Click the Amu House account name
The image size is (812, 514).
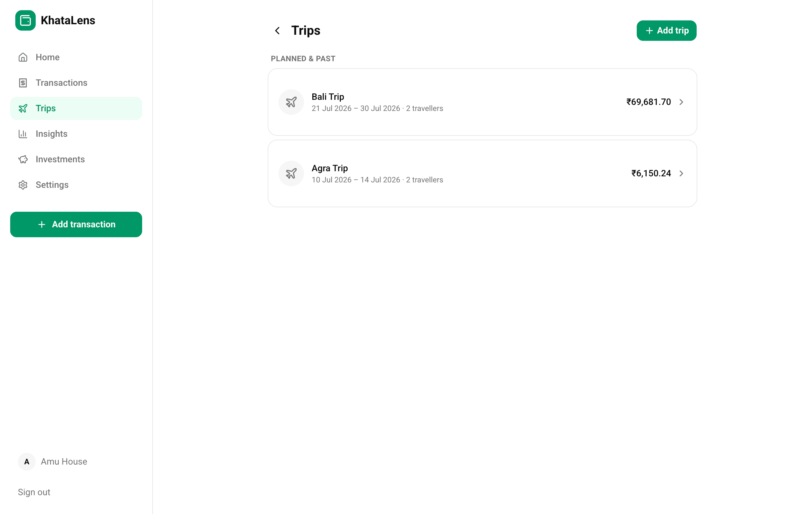click(x=64, y=462)
